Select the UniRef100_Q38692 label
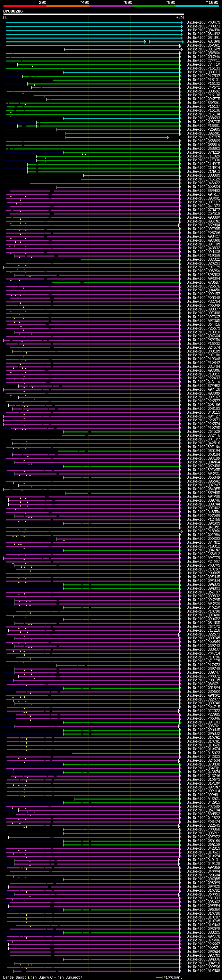 203,91
